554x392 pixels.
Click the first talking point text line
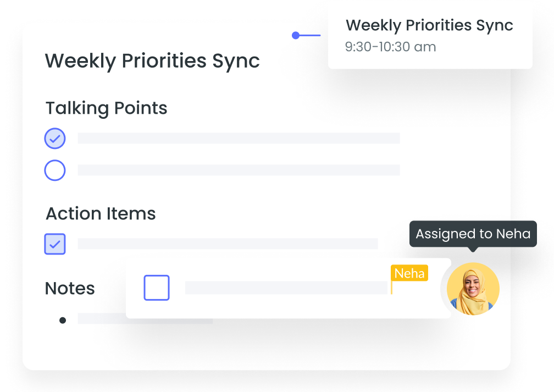[239, 139]
